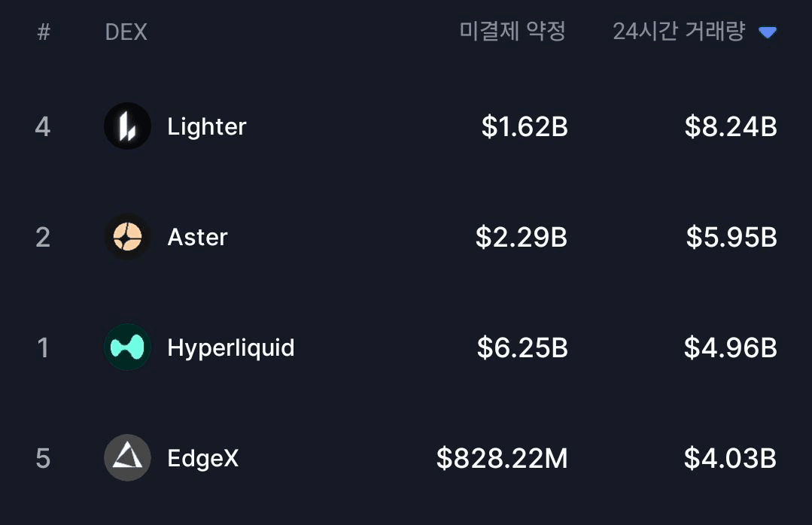This screenshot has height=525, width=812.
Task: Open the Aster DEX name link
Action: coord(197,237)
